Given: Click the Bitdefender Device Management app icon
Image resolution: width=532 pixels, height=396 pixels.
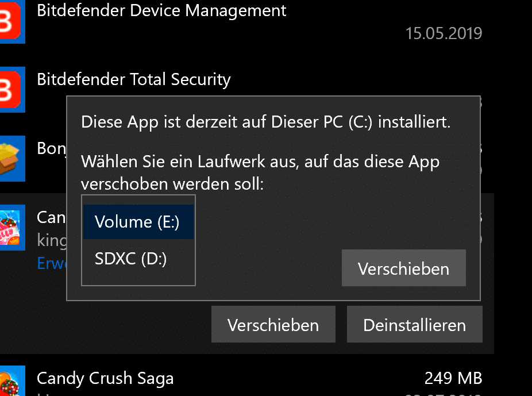Looking at the screenshot, I should pyautogui.click(x=12, y=21).
